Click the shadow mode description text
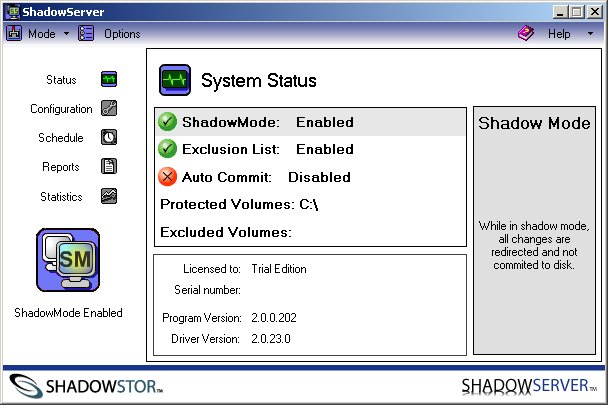This screenshot has width=608, height=405. coord(534,245)
